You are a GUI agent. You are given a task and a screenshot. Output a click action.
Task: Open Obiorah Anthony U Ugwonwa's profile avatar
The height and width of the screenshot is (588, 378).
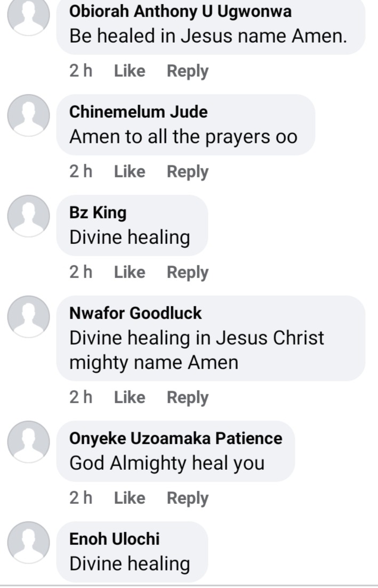coord(29,15)
